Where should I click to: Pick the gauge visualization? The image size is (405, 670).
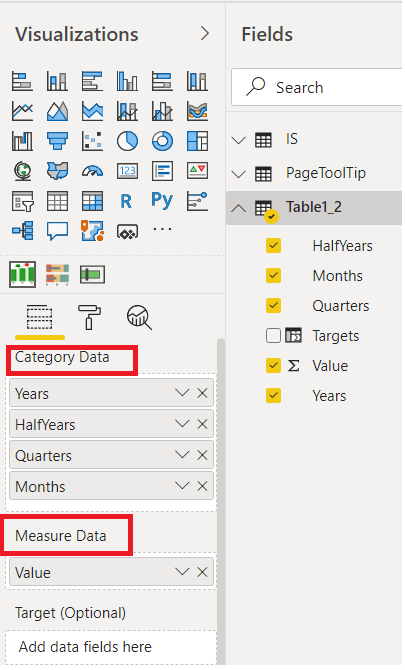pyautogui.click(x=92, y=171)
